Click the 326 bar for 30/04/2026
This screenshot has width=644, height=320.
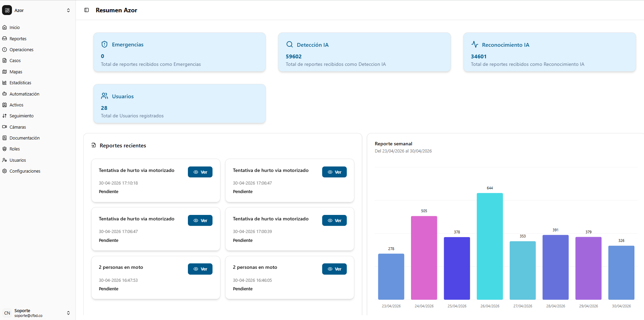[621, 273]
